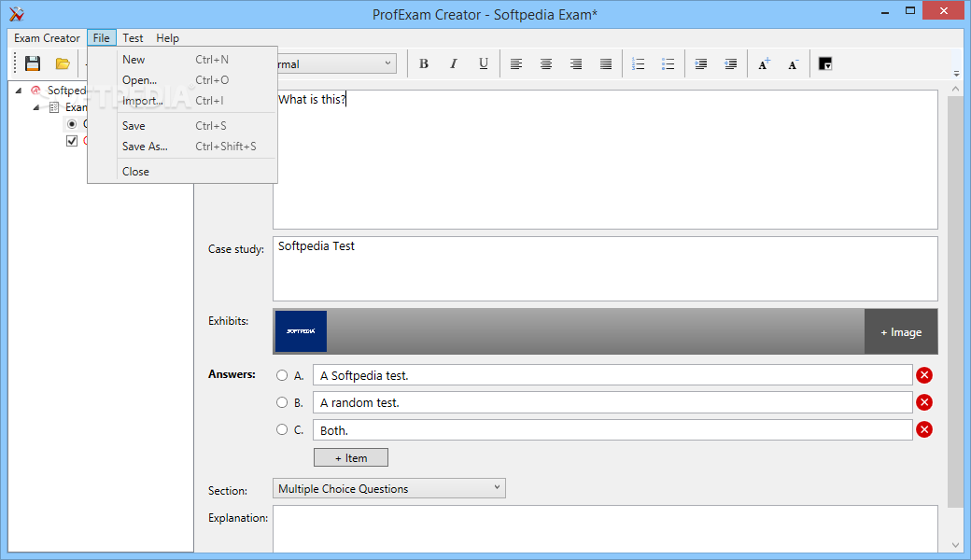Click the vertical scrollbar thumb
The height and width of the screenshot is (560, 971).
[x=955, y=302]
